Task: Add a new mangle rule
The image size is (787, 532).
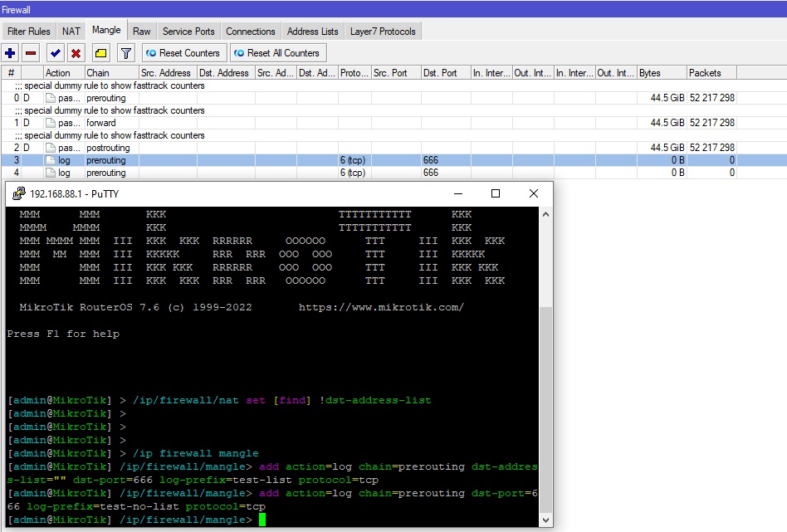Action: point(9,52)
